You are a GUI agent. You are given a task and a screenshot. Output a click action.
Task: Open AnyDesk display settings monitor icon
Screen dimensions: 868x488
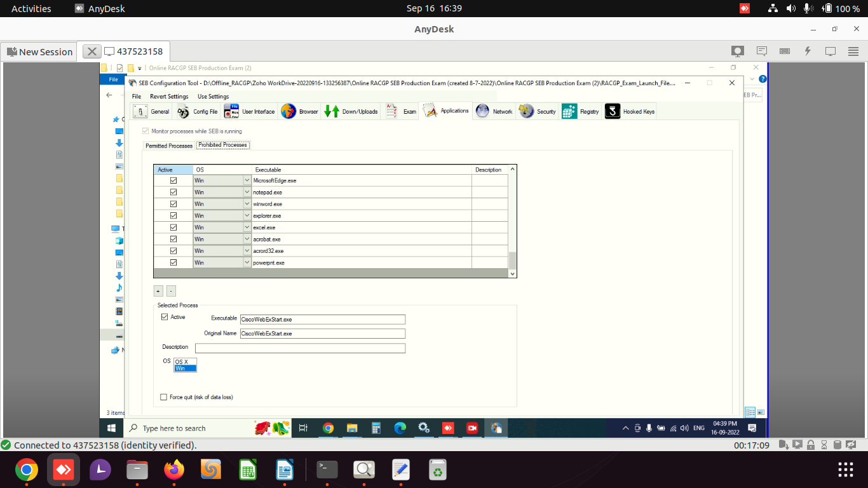831,51
